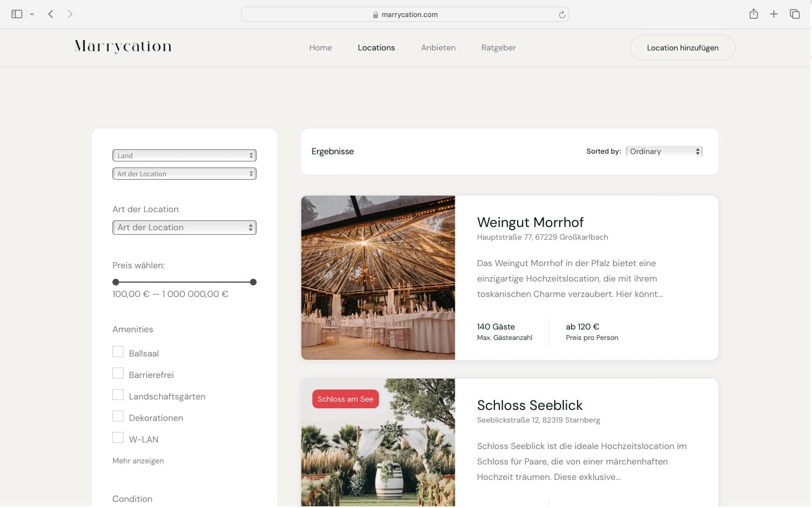Open a new tab with plus icon
The height and width of the screenshot is (508, 812).
click(x=774, y=14)
